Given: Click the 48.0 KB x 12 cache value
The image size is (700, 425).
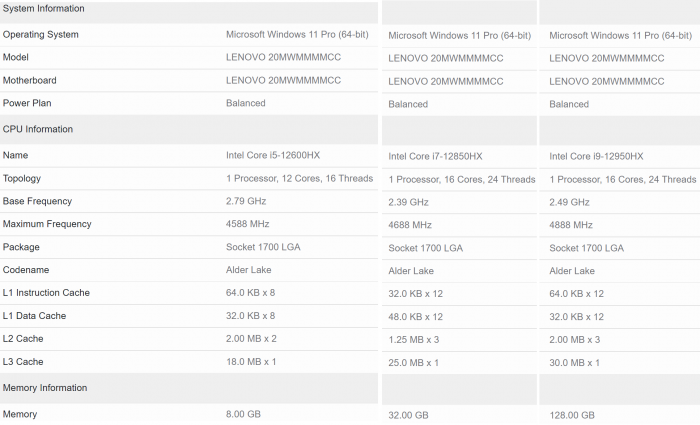Looking at the screenshot, I should 415,316.
